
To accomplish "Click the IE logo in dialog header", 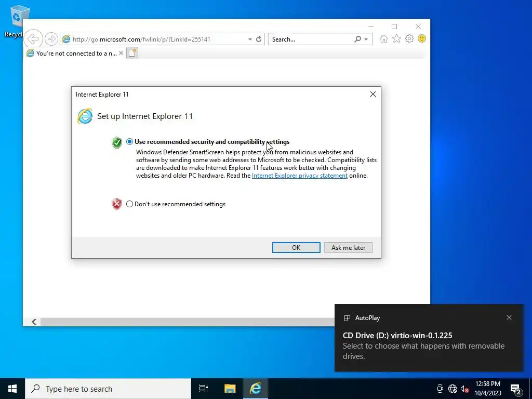I will 85,116.
